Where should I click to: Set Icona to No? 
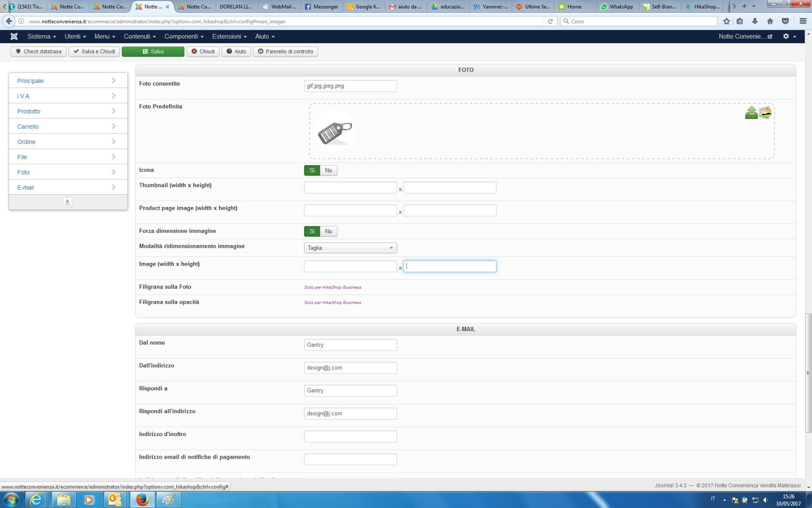[328, 170]
